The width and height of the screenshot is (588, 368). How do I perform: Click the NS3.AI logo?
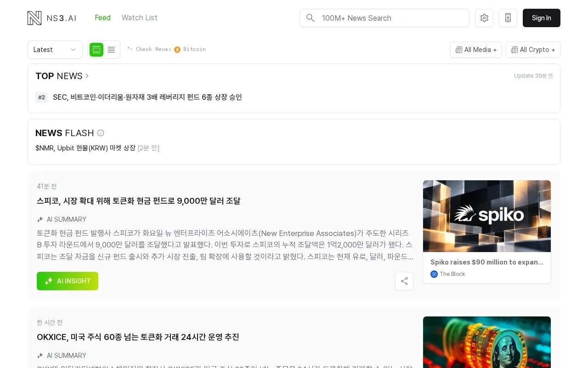pyautogui.click(x=52, y=18)
